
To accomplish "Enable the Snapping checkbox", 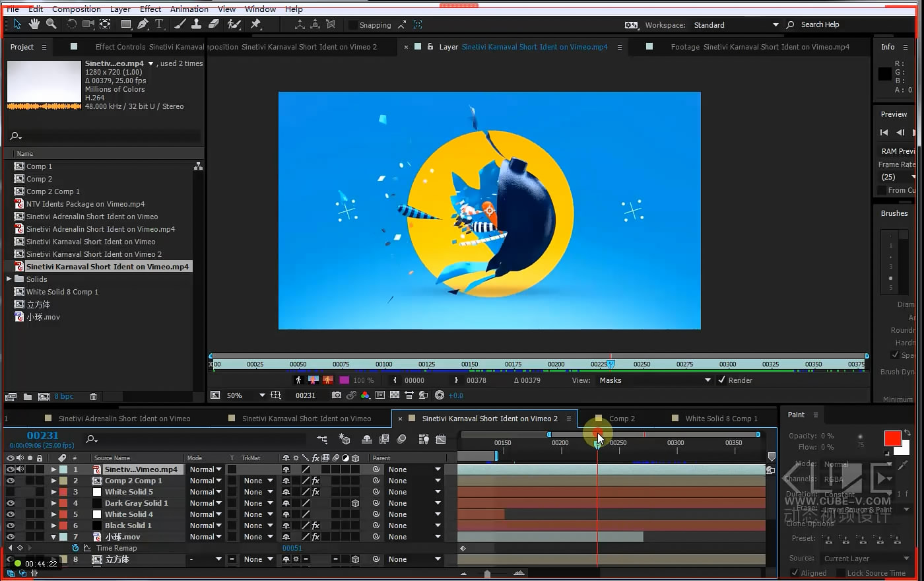I will [x=352, y=25].
